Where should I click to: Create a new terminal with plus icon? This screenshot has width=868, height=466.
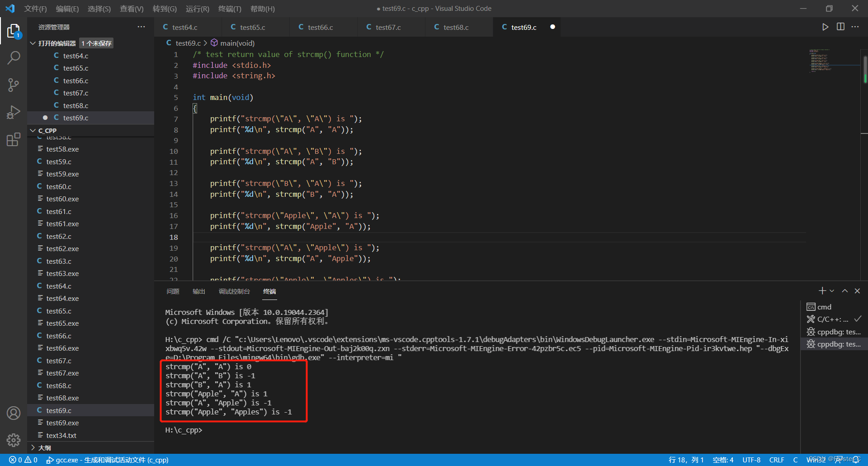[822, 291]
